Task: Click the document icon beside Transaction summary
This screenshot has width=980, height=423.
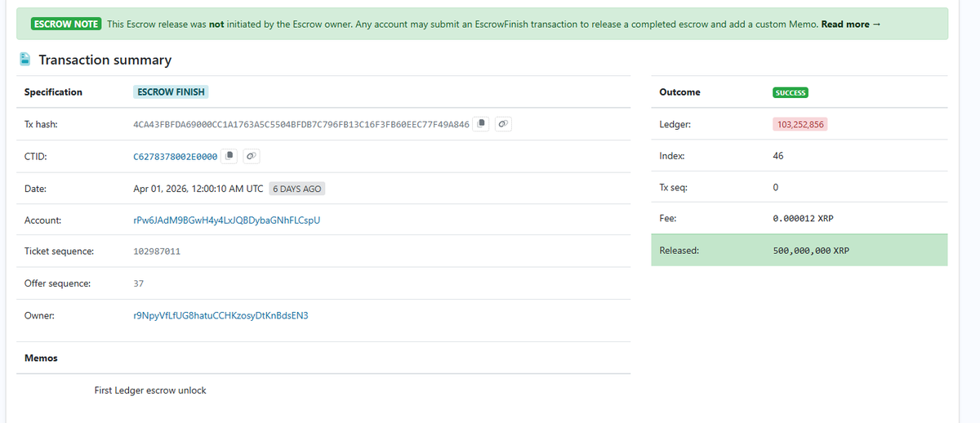Action: click(25, 60)
